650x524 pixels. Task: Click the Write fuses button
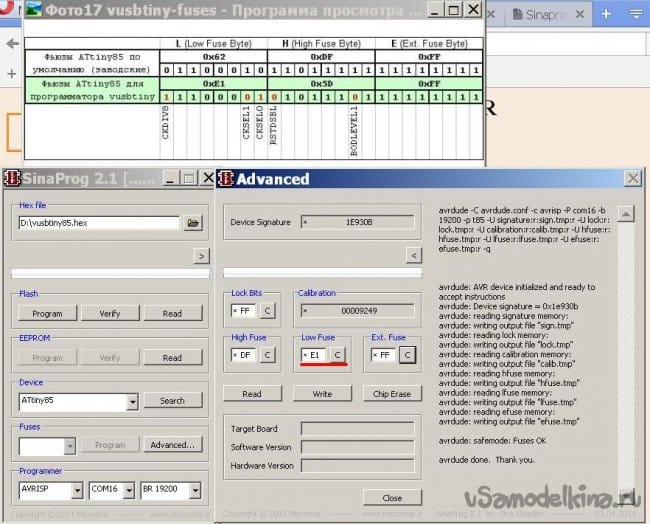click(x=322, y=394)
